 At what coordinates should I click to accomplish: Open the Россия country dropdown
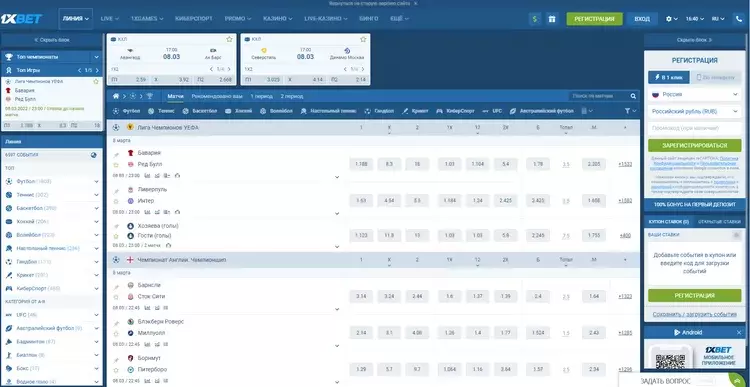click(695, 95)
